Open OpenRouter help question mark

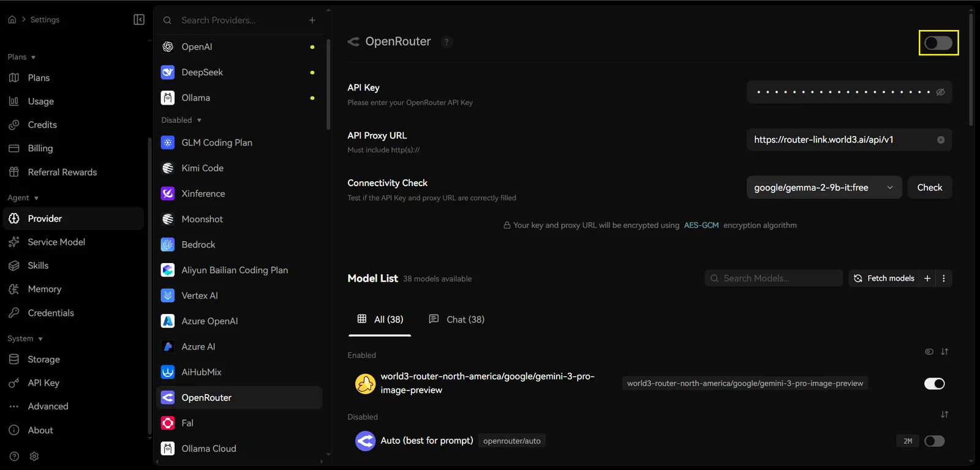[x=447, y=42]
